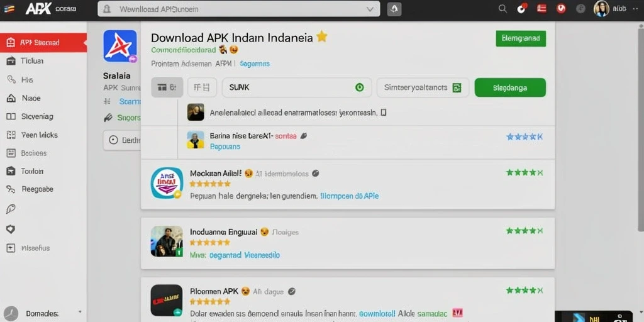Click green star rating on Inoduanno Engiuual card
The height and width of the screenshot is (322, 644).
point(525,231)
